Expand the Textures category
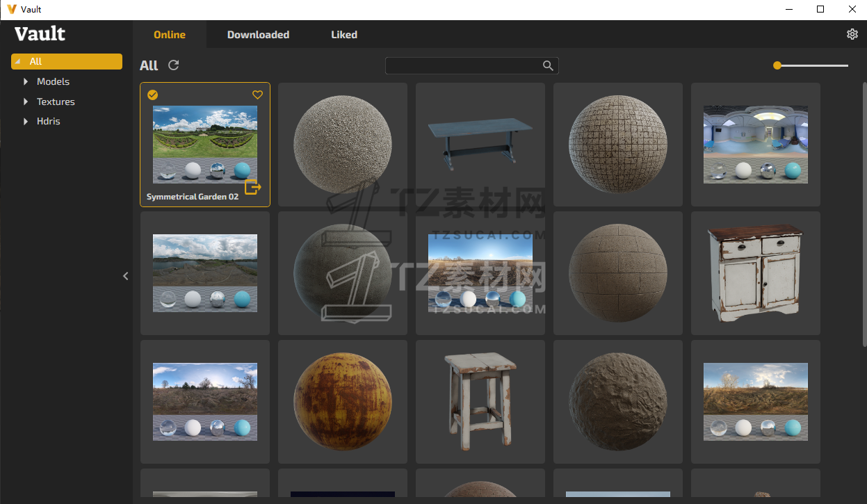The width and height of the screenshot is (867, 504). 26,101
